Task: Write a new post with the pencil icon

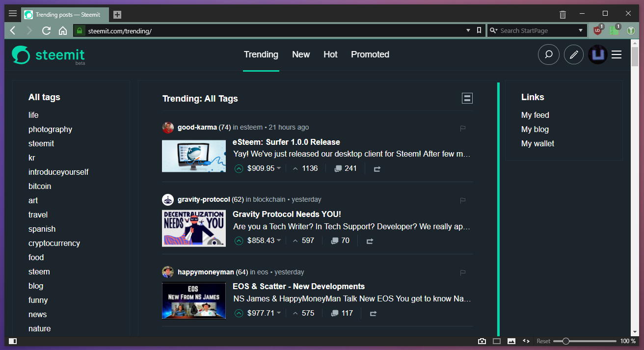Action: pyautogui.click(x=574, y=54)
